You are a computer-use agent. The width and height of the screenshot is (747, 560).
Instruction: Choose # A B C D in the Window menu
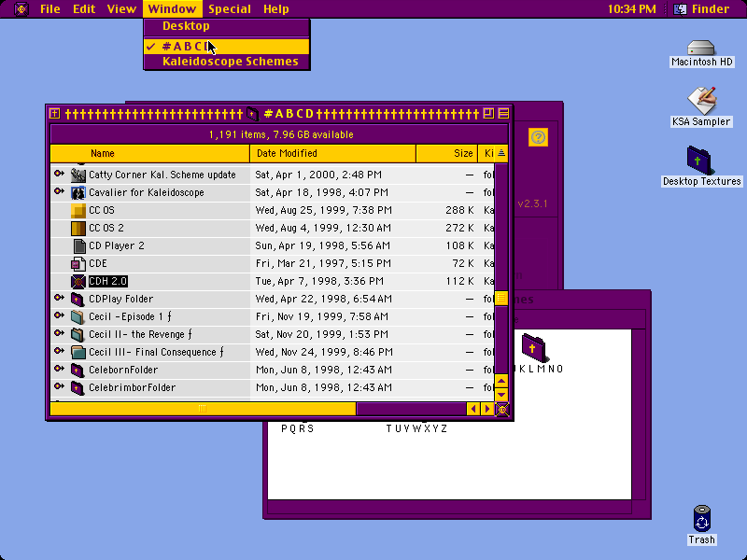(x=227, y=46)
